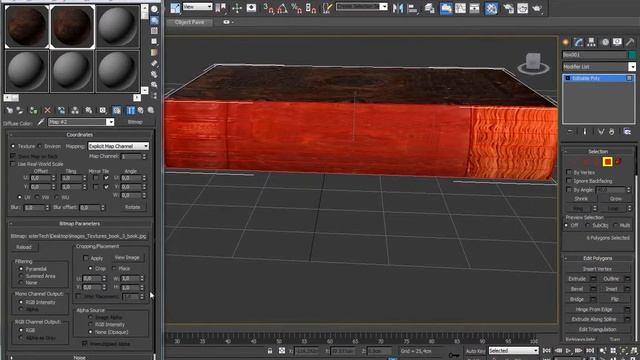
Task: Toggle the Angle Snap icon
Action: tap(282, 8)
